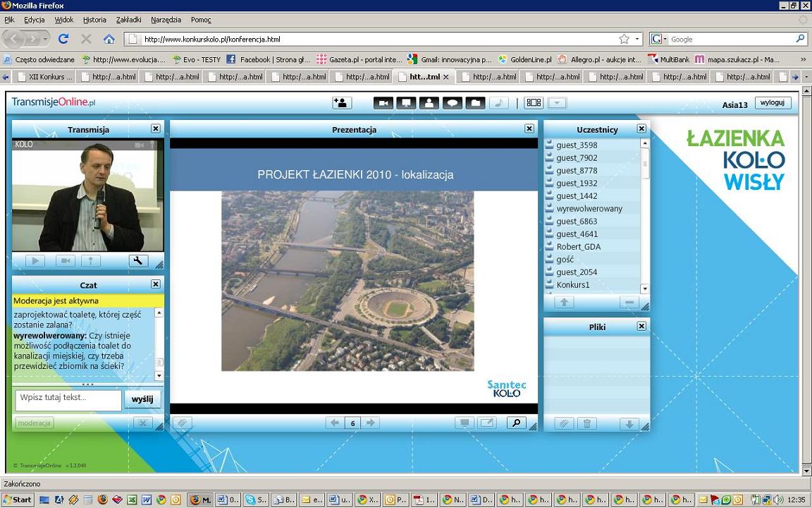Go to the next slide arrow
The image size is (812, 508).
[370, 423]
